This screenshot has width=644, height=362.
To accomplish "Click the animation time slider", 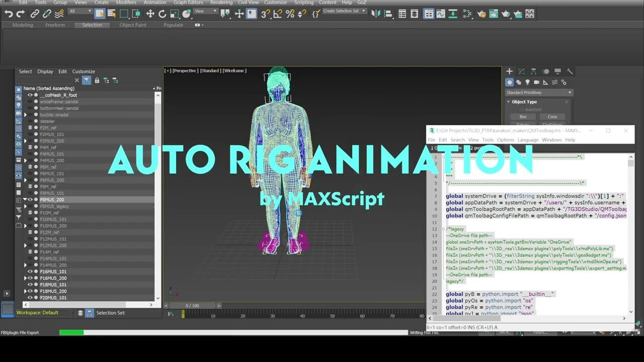I will click(x=191, y=305).
